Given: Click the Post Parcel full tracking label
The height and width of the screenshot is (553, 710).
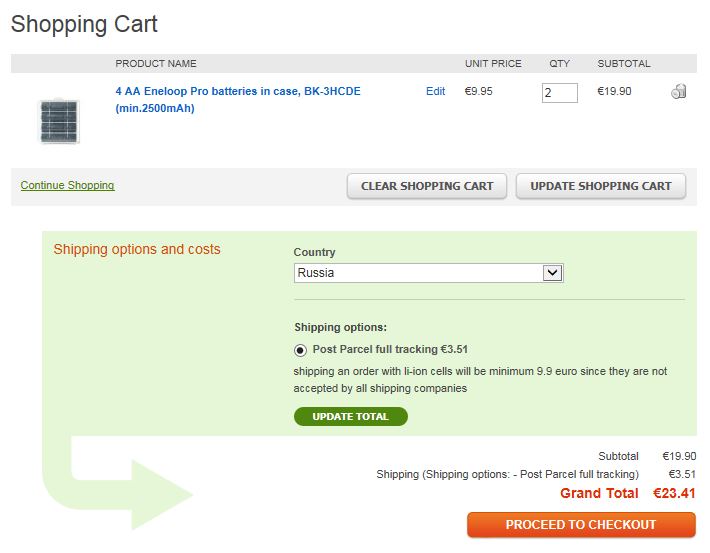Looking at the screenshot, I should [390, 350].
